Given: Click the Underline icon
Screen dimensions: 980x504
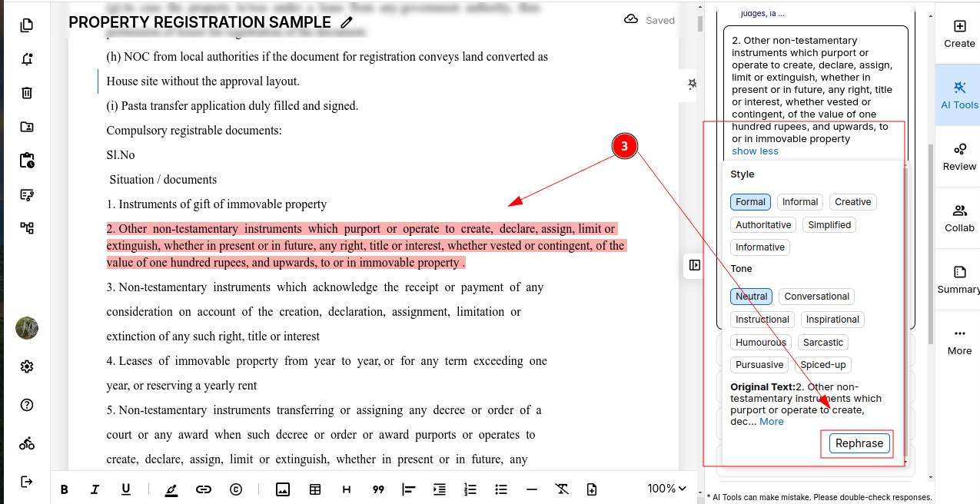Looking at the screenshot, I should [126, 489].
